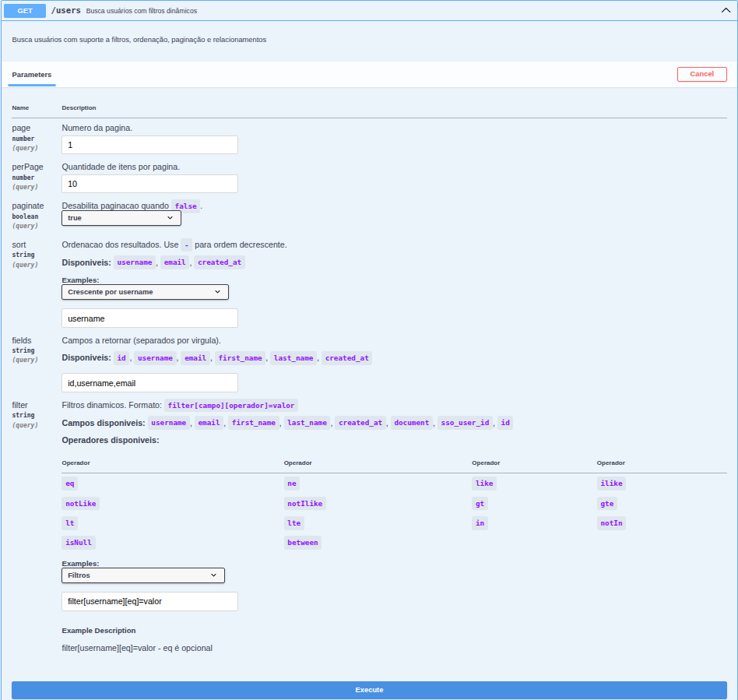Open the paginate true/false dropdown

(x=121, y=218)
